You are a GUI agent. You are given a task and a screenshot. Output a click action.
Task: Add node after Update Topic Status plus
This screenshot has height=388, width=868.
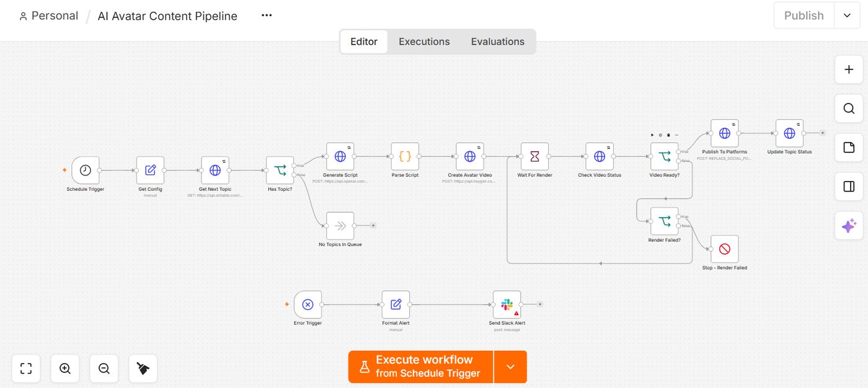[823, 133]
